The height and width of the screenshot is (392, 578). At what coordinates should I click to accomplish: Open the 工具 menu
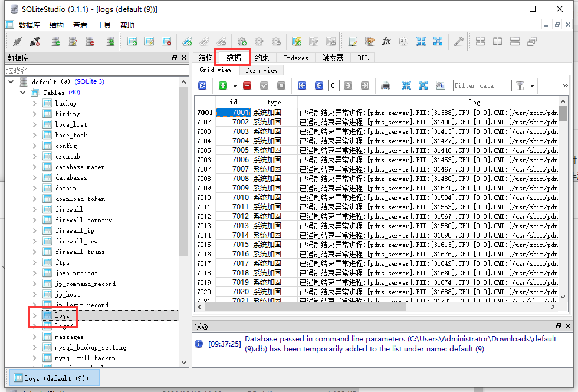[104, 25]
